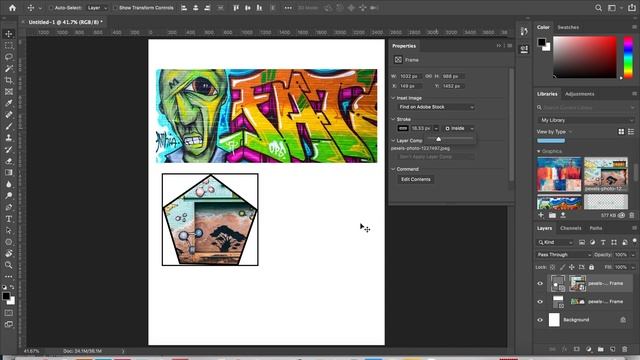This screenshot has height=360, width=640.
Task: Click the pentagon framed image on canvas
Action: click(x=210, y=220)
